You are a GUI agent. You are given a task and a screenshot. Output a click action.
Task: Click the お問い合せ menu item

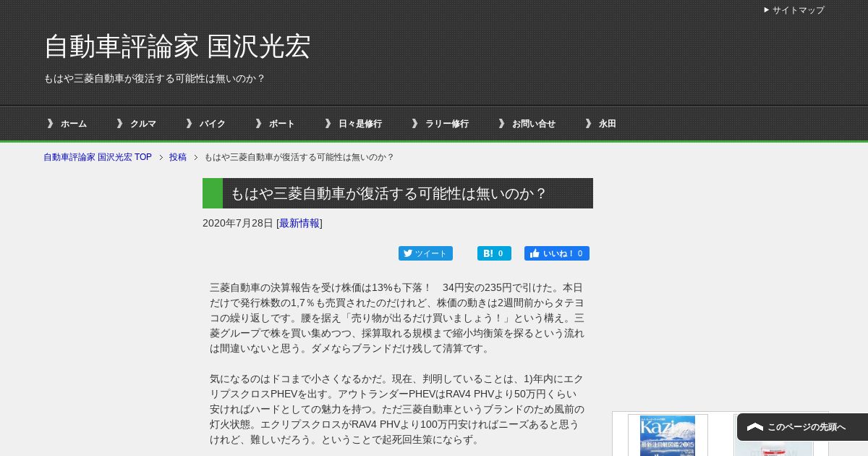coord(534,124)
